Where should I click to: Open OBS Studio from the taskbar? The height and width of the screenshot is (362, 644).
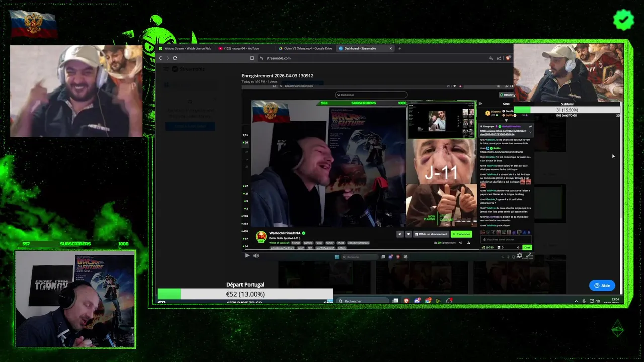(x=449, y=301)
